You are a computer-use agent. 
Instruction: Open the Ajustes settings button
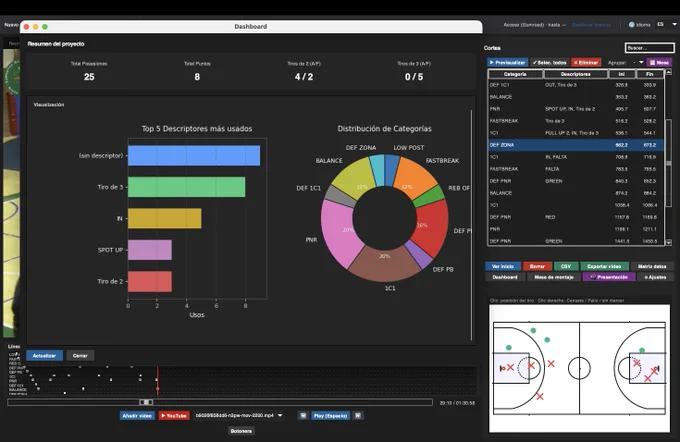point(655,277)
